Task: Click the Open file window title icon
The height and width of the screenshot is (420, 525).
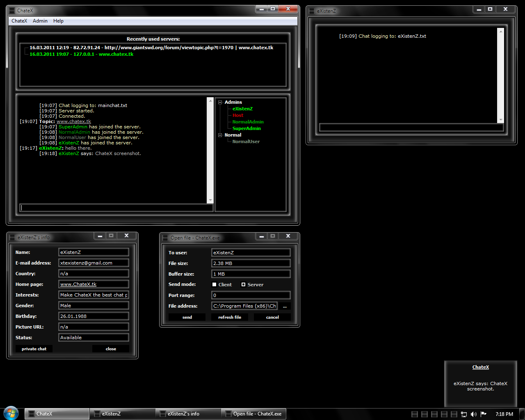Action: (x=165, y=238)
